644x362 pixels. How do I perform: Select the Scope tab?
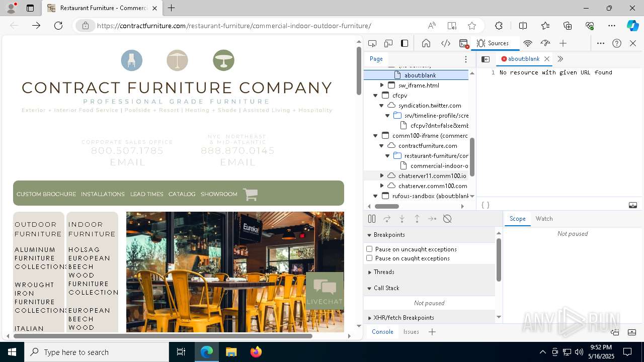coord(517,219)
